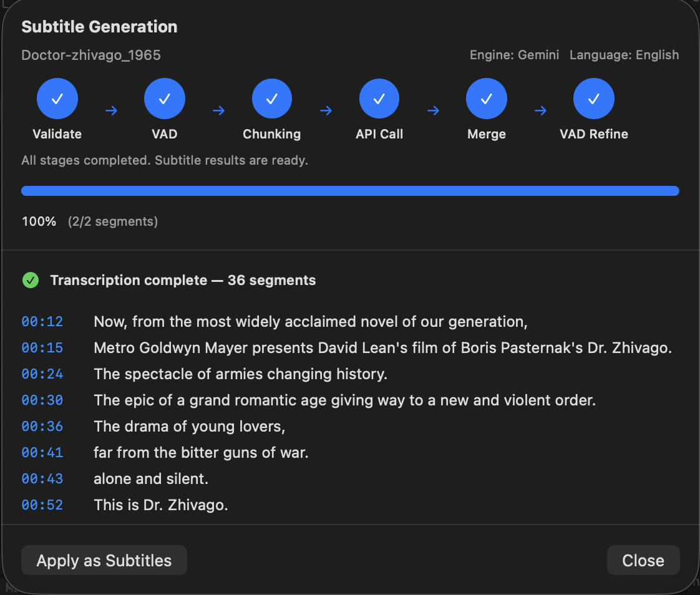Click the arrow between Chunking and API Call
The width and height of the screenshot is (700, 595).
tap(326, 110)
